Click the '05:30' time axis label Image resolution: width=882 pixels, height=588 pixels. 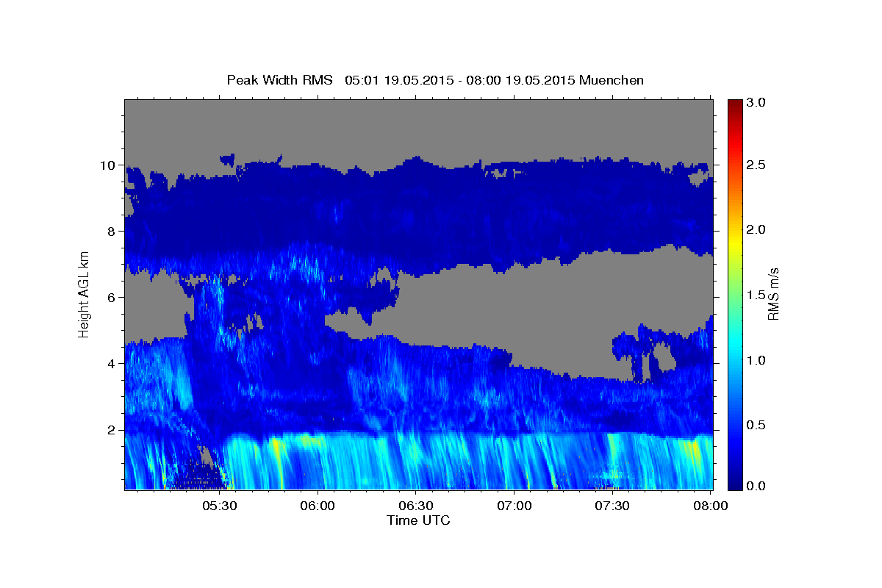(220, 506)
